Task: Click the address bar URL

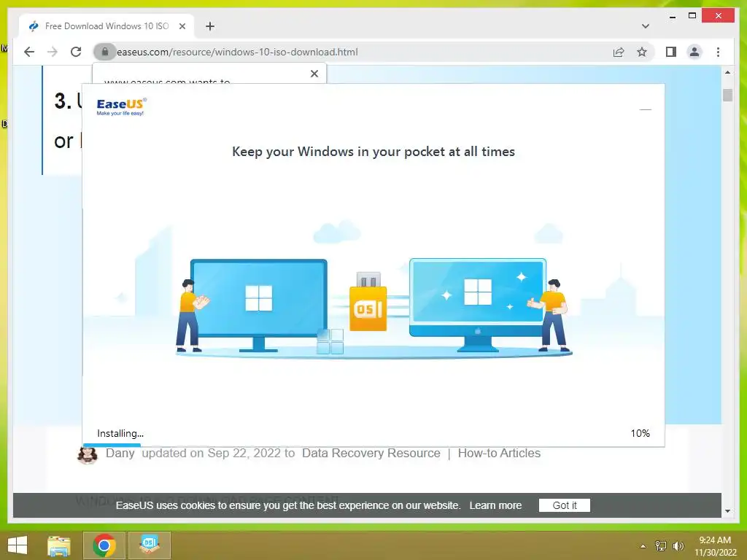Action: [237, 52]
